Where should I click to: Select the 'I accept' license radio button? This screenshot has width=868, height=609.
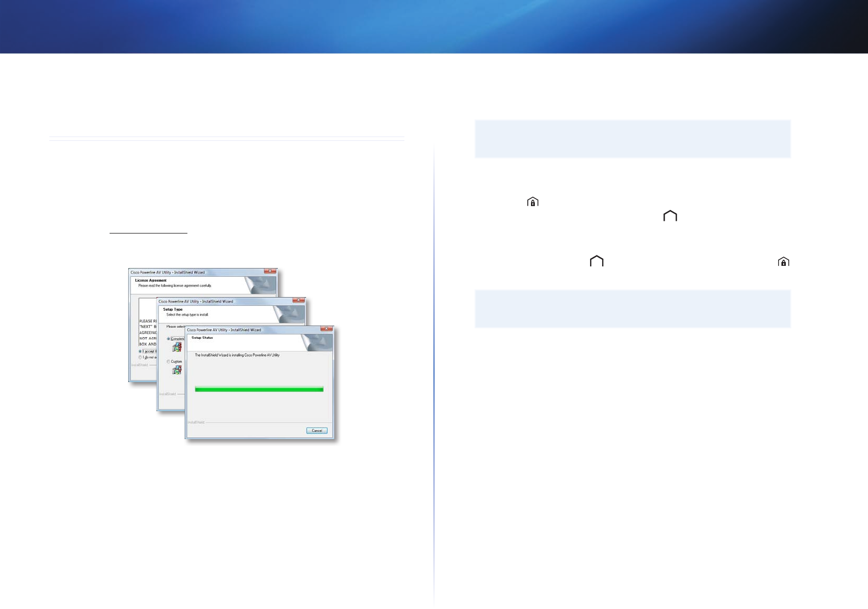click(x=140, y=351)
